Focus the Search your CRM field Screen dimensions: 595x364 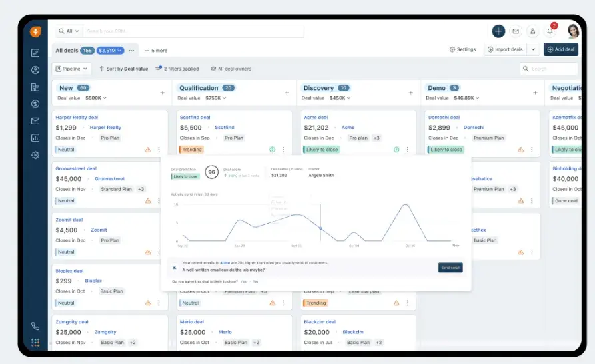tap(193, 31)
